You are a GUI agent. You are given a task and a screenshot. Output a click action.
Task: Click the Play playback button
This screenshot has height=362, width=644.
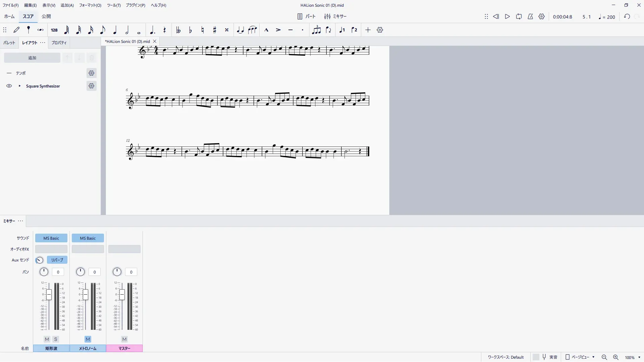tap(507, 17)
